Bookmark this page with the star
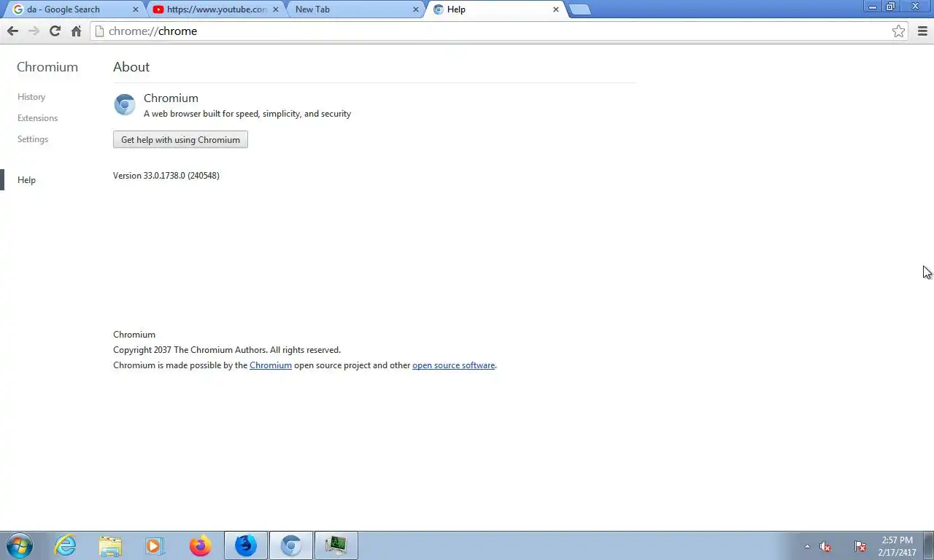Screen dimensions: 934x560 (898, 31)
